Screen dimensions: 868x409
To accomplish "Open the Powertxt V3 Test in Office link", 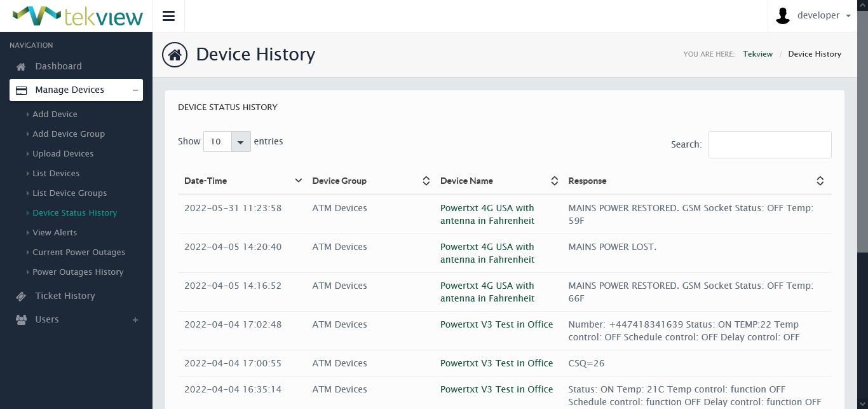I will [x=496, y=324].
